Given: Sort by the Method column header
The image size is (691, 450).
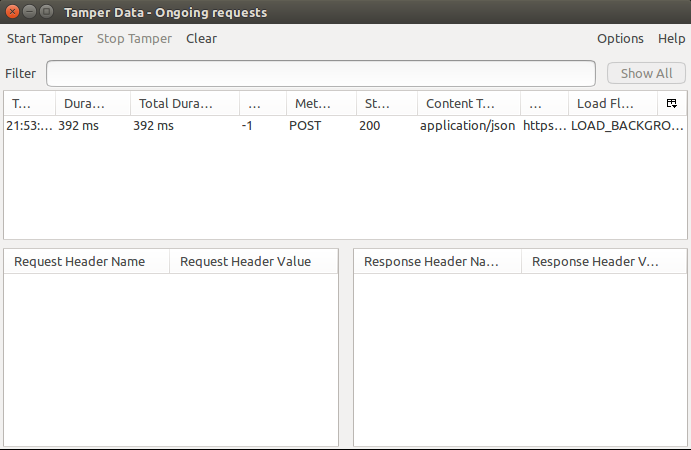Looking at the screenshot, I should pyautogui.click(x=321, y=103).
